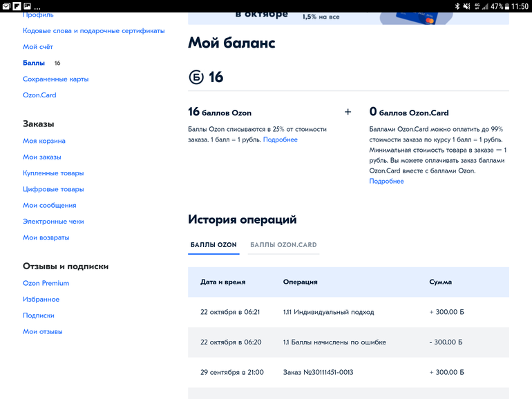Select the БАЛЛЫ OZON tab
The width and height of the screenshot is (532, 399).
click(x=213, y=244)
